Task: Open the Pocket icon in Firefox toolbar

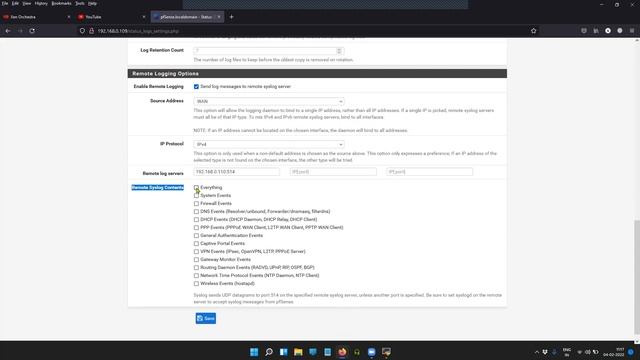Action: pos(584,31)
